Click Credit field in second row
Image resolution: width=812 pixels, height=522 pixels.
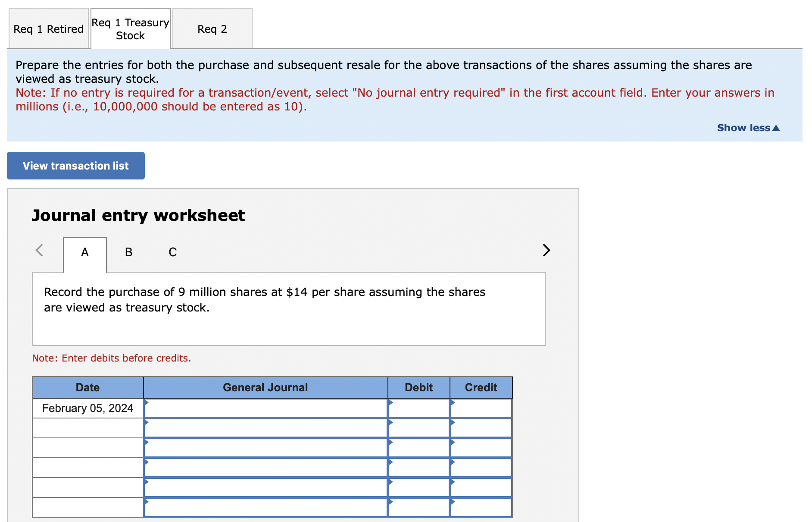pyautogui.click(x=481, y=428)
